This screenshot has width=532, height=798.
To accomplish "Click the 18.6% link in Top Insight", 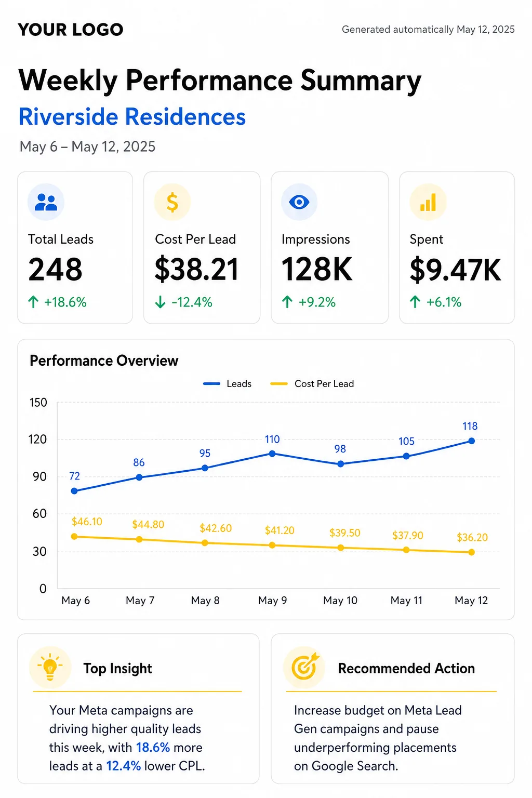I will tap(153, 748).
